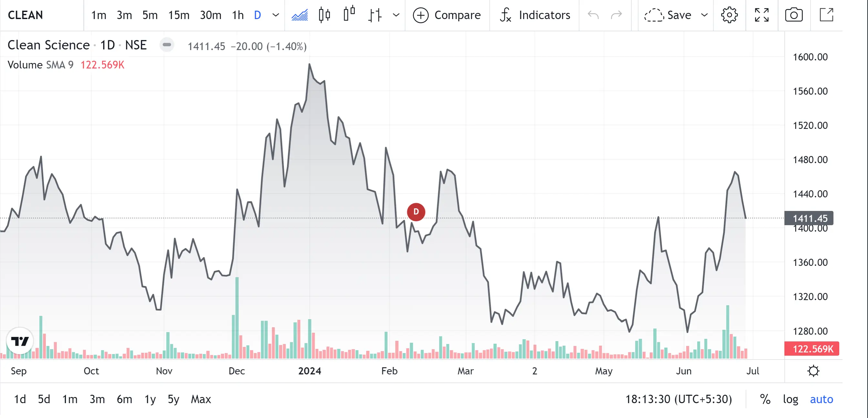This screenshot has height=418, width=868.
Task: Open the Indicators dialog
Action: pos(535,15)
